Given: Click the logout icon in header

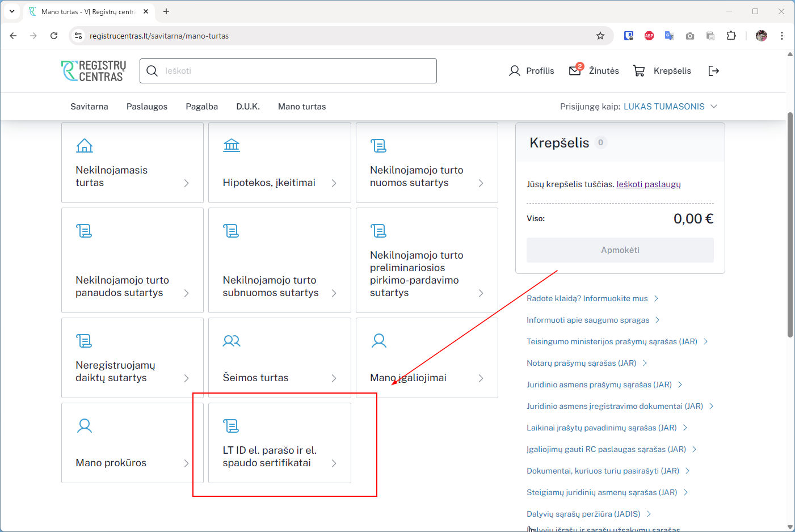Looking at the screenshot, I should tap(714, 71).
